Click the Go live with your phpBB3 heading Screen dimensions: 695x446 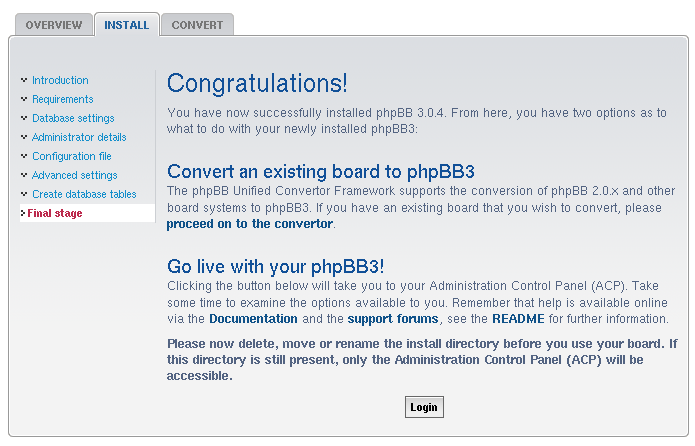pyautogui.click(x=276, y=267)
